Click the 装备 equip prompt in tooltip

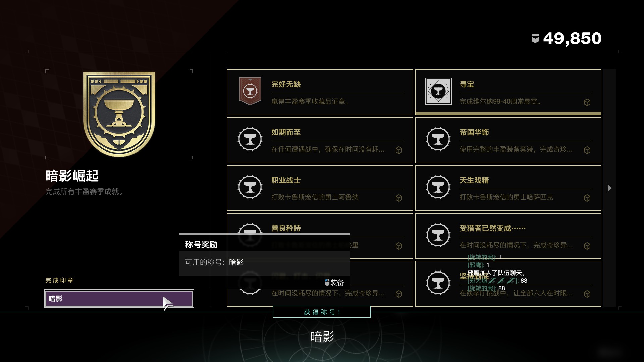[334, 283]
